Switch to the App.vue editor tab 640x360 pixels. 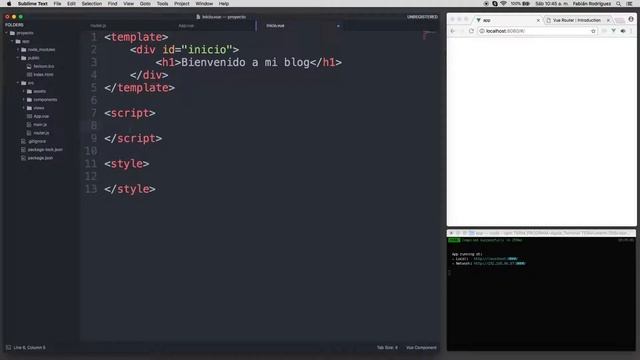click(186, 26)
